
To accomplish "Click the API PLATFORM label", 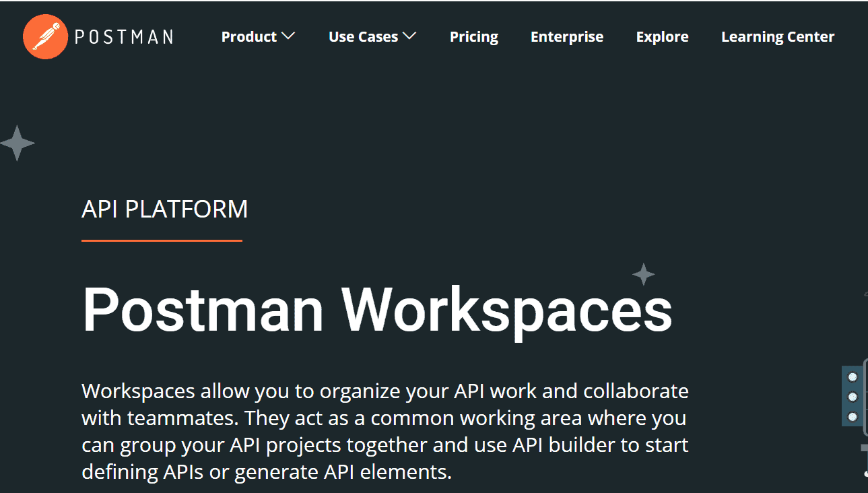I will tap(165, 209).
